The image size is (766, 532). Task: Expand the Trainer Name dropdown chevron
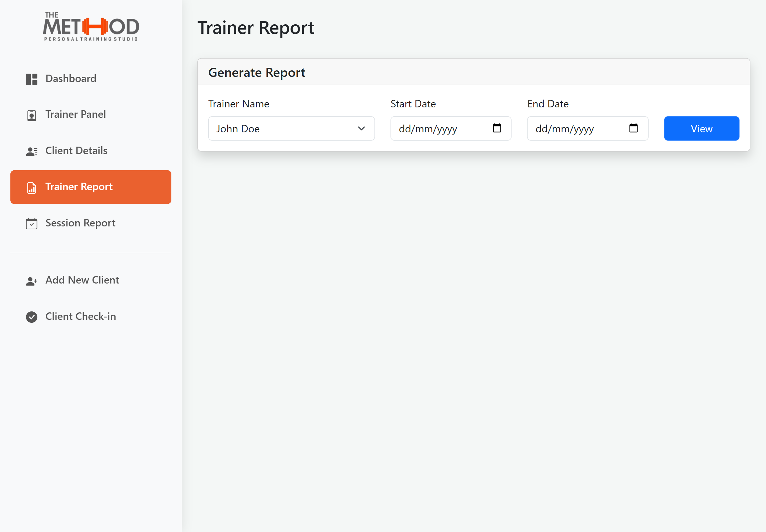[361, 129]
